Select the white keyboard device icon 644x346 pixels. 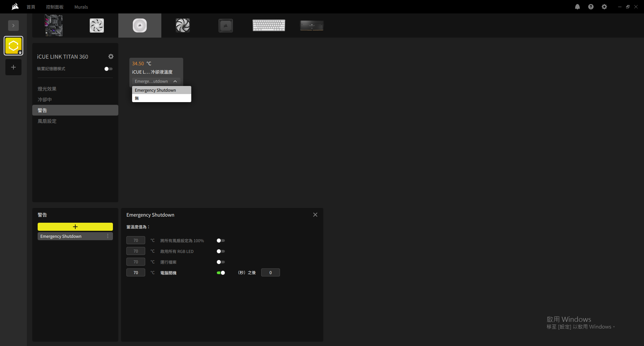click(x=269, y=26)
